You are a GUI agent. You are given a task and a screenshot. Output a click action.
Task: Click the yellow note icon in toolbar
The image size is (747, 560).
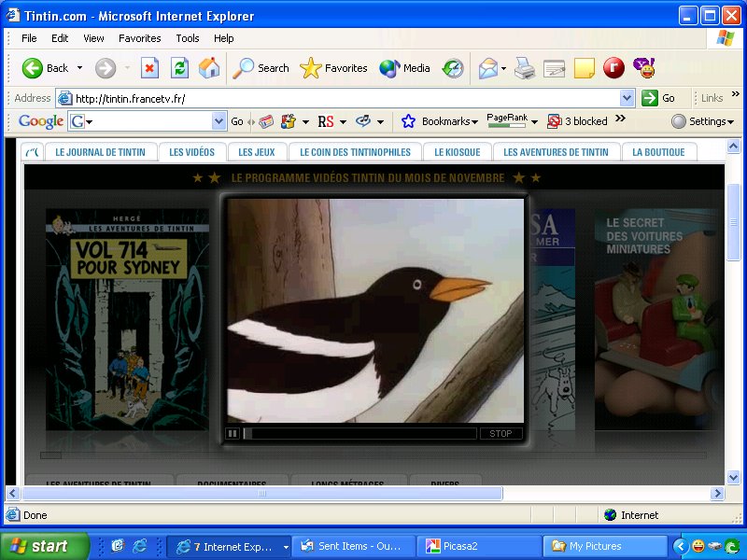coord(585,68)
